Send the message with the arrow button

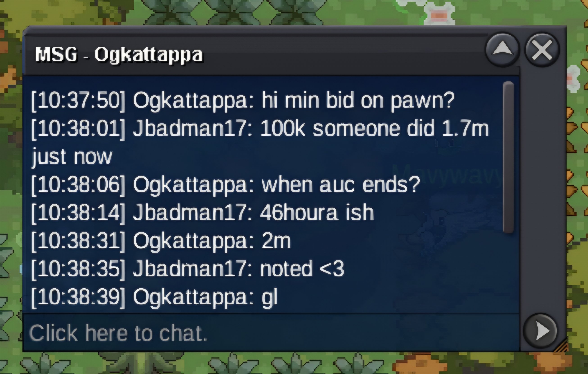[540, 331]
